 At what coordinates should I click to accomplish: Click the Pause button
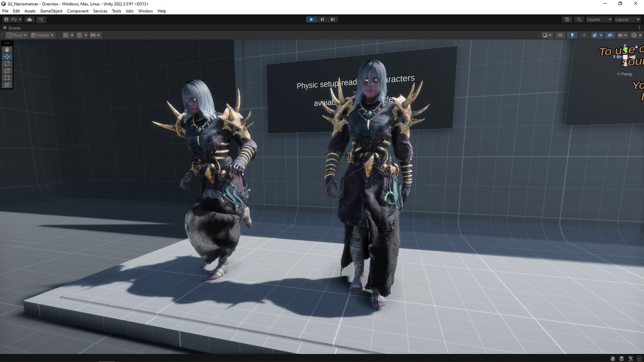[322, 19]
